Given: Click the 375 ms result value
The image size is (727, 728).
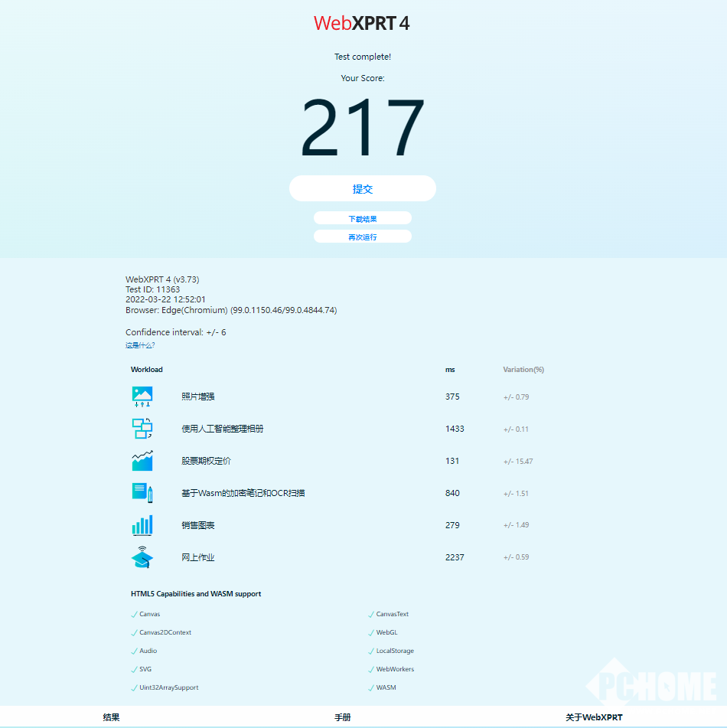Looking at the screenshot, I should pos(452,397).
